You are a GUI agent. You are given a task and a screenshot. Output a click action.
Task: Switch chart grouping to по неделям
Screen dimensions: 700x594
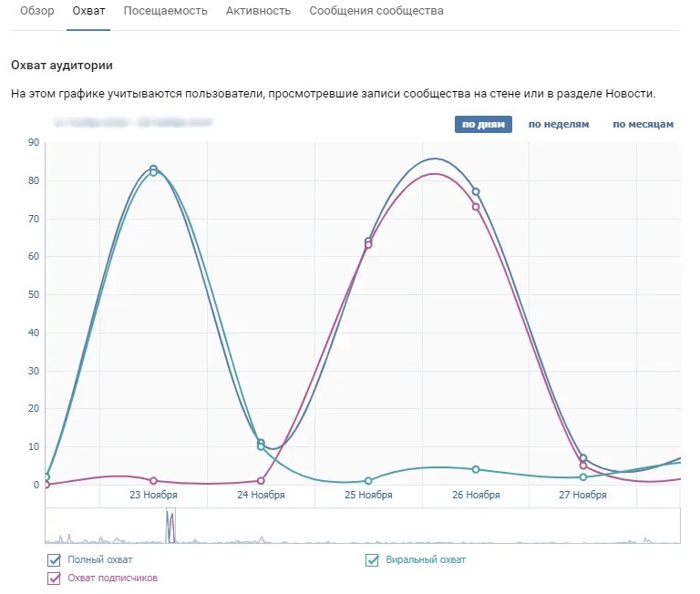point(559,125)
